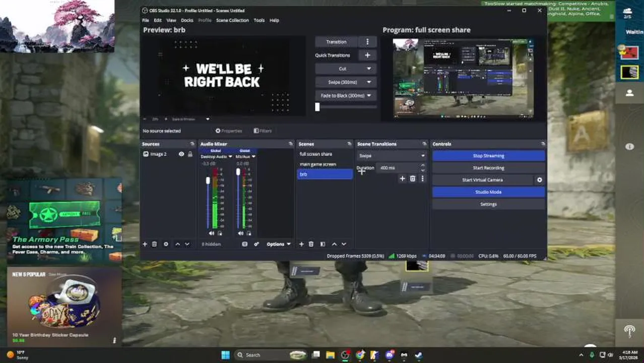Open the Docks menu
644x363 pixels.
(187, 20)
